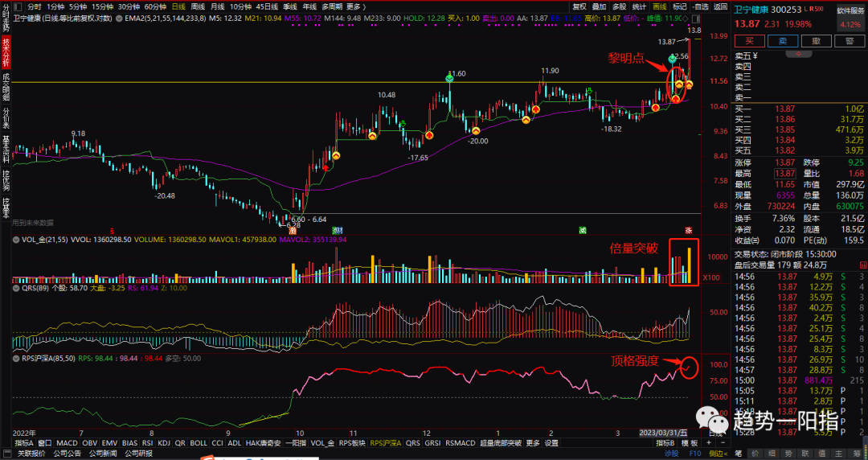Open the 统计 statistics tool
The height and width of the screenshot is (460, 868).
(x=640, y=6)
